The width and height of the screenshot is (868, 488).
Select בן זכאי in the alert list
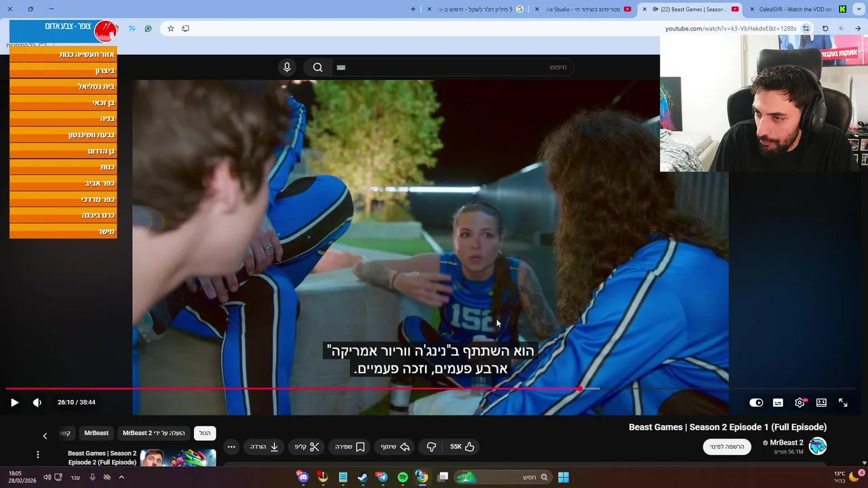[x=63, y=103]
